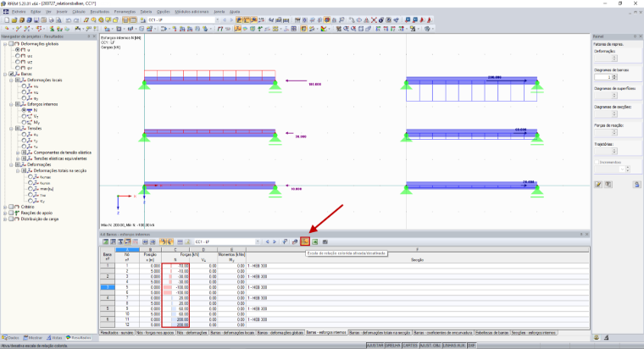The image size is (644, 349).
Task: Click the icon right of Excel export
Action: [325, 241]
